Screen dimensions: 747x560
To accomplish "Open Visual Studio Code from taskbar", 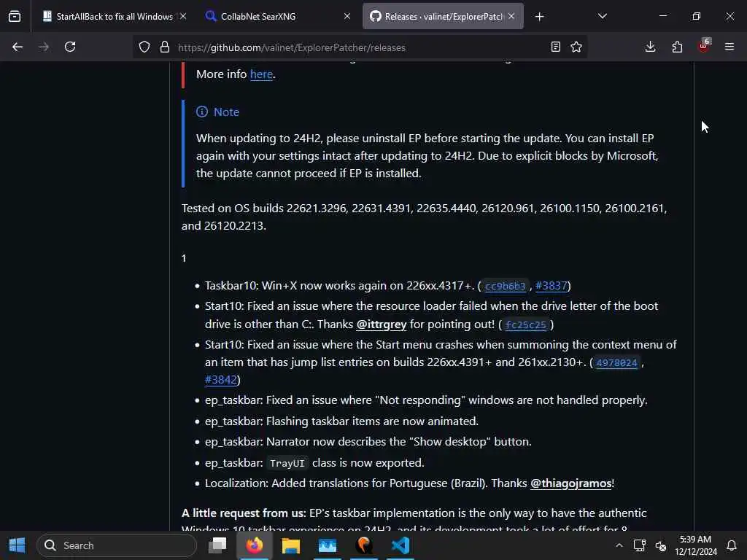I will tap(400, 545).
